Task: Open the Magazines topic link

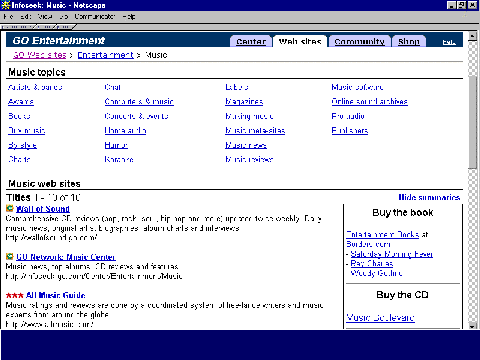Action: (x=244, y=102)
